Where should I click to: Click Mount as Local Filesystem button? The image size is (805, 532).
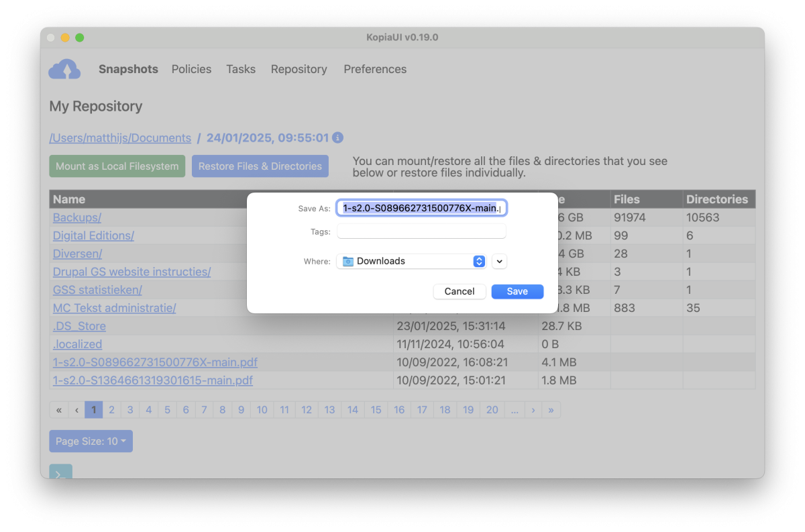click(117, 166)
